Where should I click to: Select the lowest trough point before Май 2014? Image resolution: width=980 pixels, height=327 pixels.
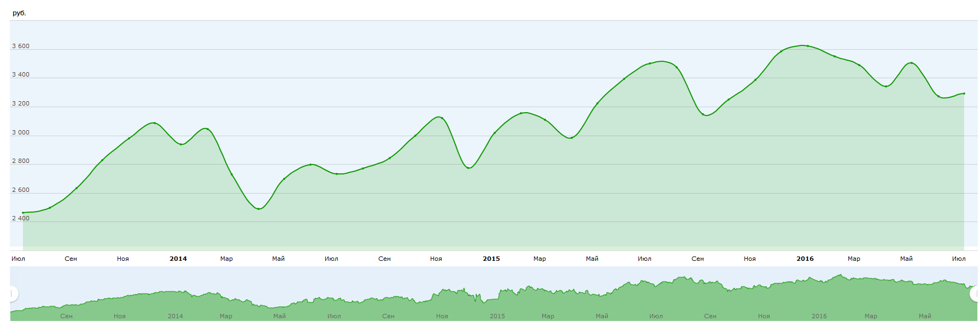(x=259, y=209)
